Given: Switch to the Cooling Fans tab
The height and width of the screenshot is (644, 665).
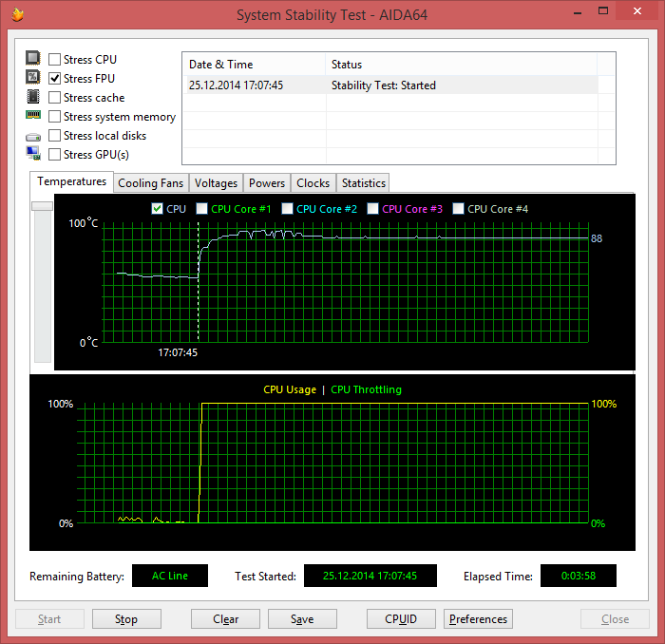Looking at the screenshot, I should tap(150, 183).
